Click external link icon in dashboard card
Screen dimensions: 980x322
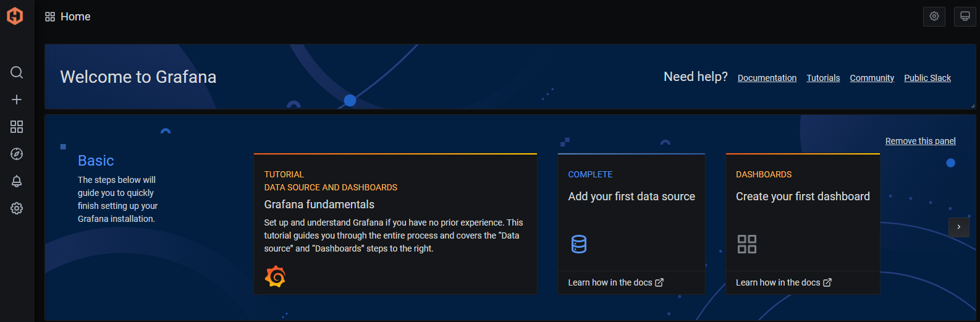[x=827, y=282]
